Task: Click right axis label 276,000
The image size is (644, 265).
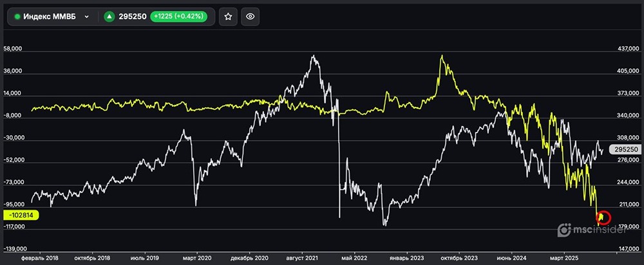Action: pyautogui.click(x=629, y=160)
